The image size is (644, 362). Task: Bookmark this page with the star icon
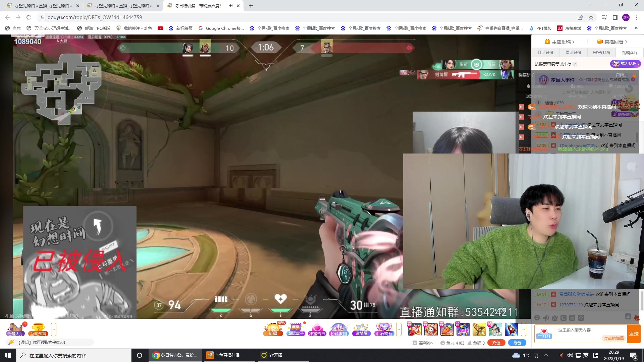[591, 17]
